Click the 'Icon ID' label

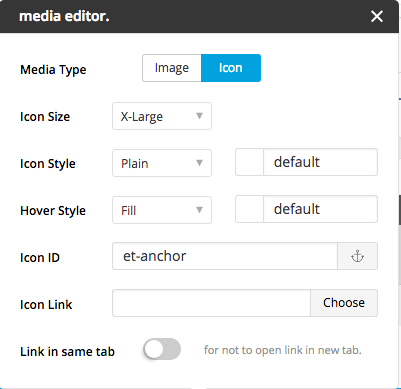(x=40, y=258)
